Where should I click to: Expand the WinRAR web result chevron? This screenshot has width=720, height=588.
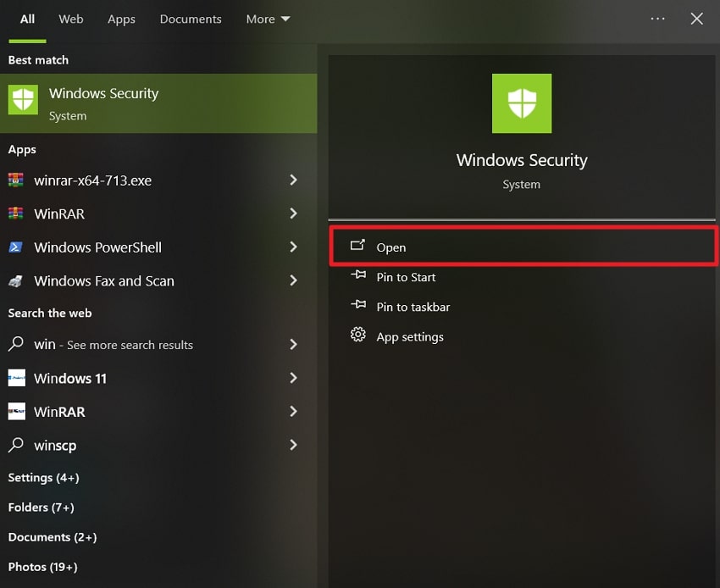coord(293,412)
